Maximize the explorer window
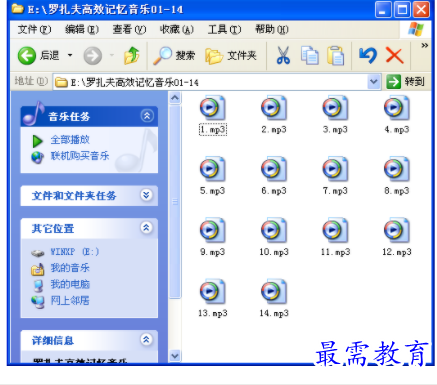This screenshot has height=385, width=437. pyautogui.click(x=402, y=9)
